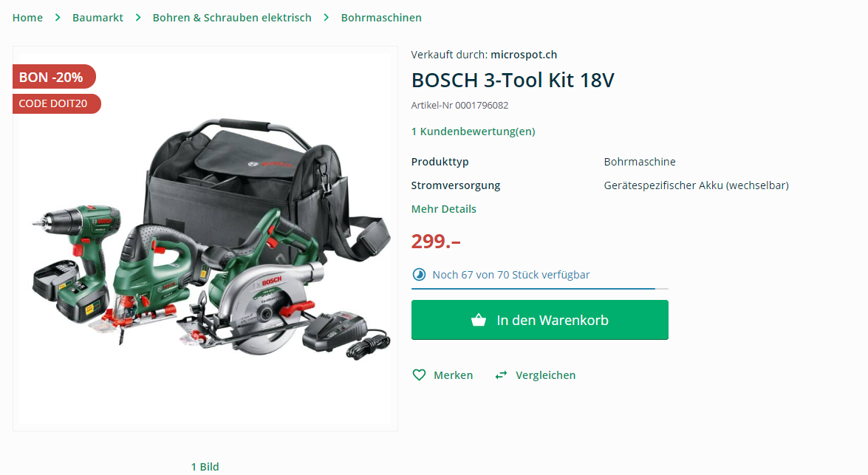868x475 pixels.
Task: Add product with In den Warenkorb
Action: coord(540,320)
